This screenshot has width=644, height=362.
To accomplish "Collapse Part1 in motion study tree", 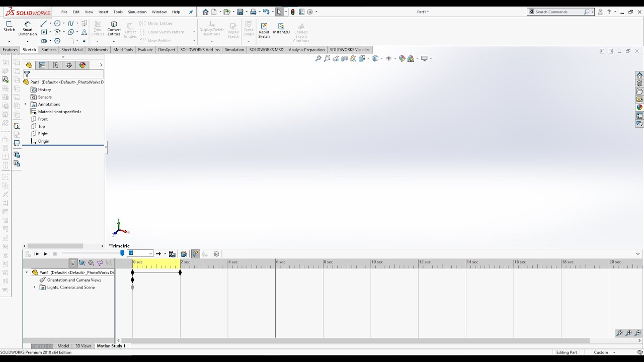I will pos(27,273).
